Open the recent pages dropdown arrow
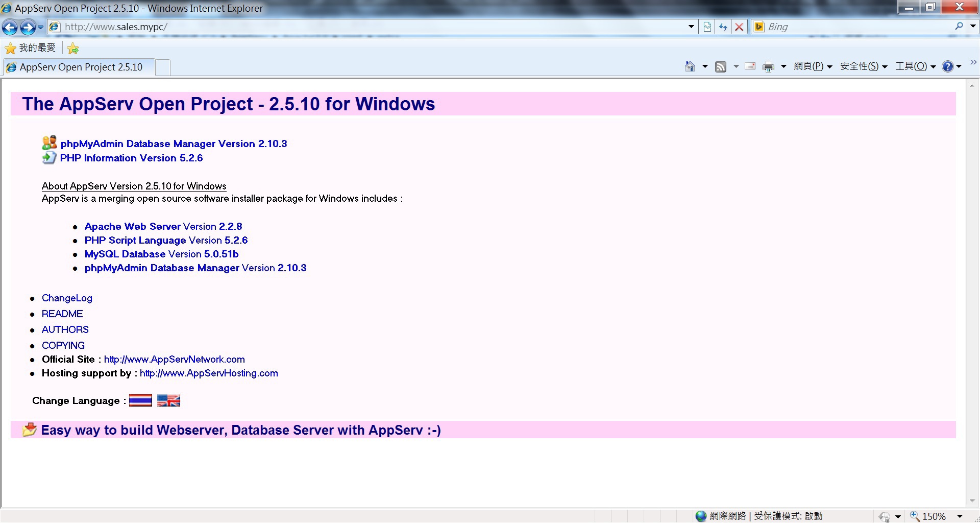This screenshot has width=980, height=523. [x=41, y=27]
